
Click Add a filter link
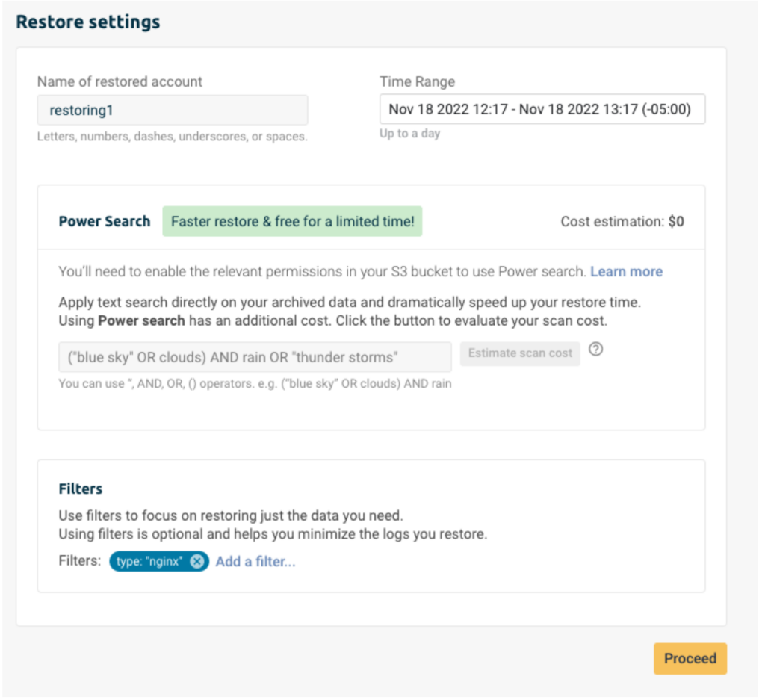[x=255, y=562]
